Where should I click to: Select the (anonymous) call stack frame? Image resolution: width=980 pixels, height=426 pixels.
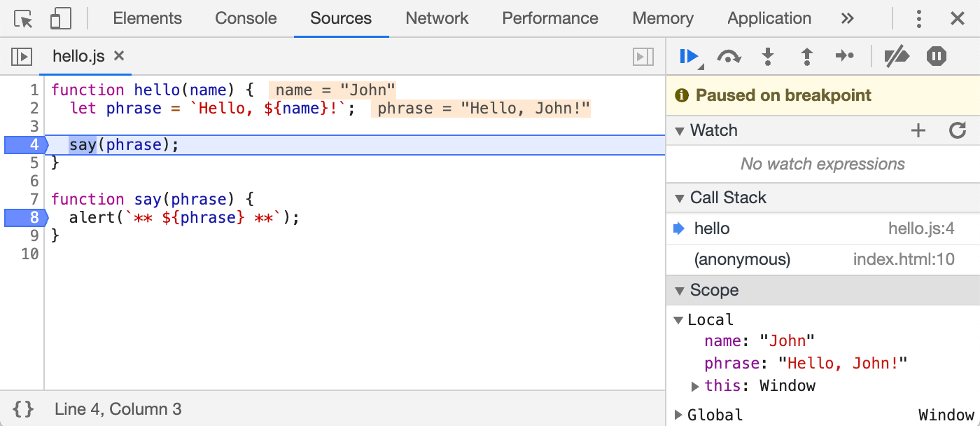pyautogui.click(x=742, y=260)
